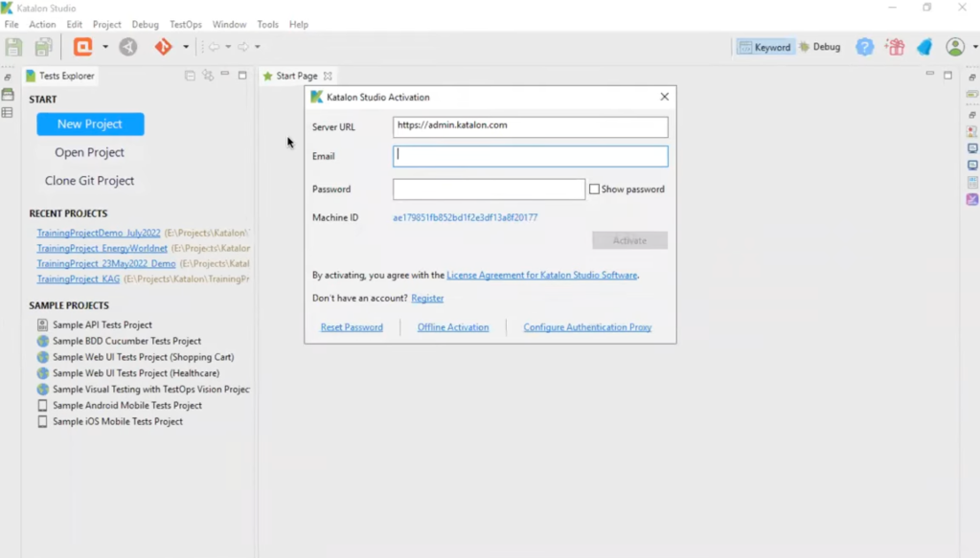
Task: Expand the back navigation dropdown arrow
Action: tap(228, 47)
